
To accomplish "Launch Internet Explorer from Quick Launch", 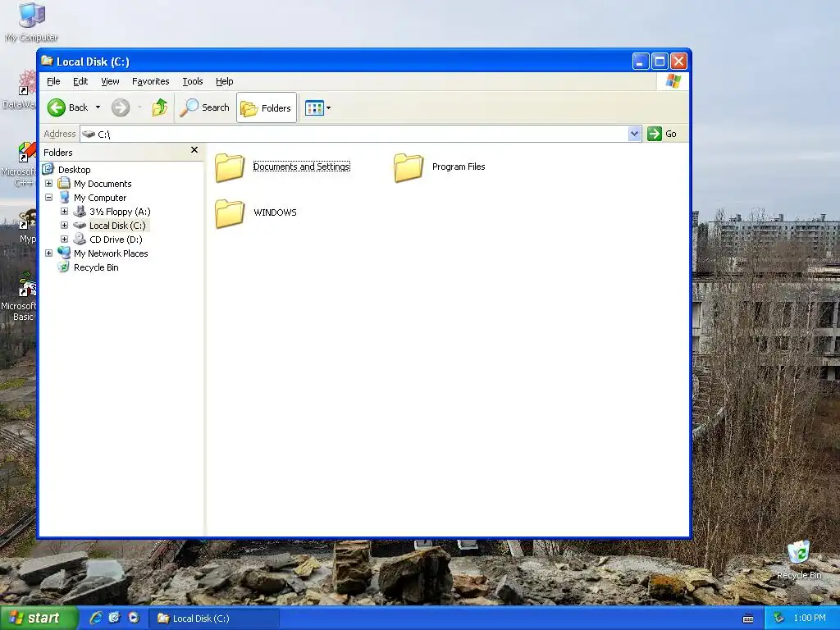I will pyautogui.click(x=96, y=618).
